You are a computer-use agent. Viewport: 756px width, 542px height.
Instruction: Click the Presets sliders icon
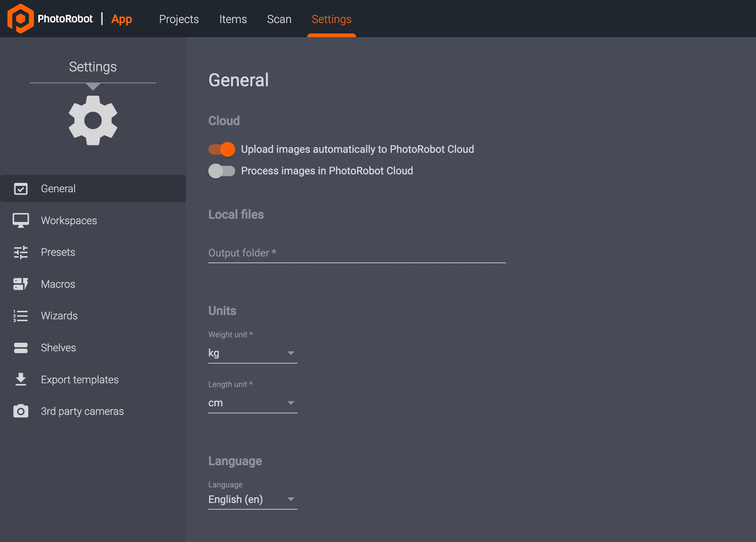click(21, 252)
